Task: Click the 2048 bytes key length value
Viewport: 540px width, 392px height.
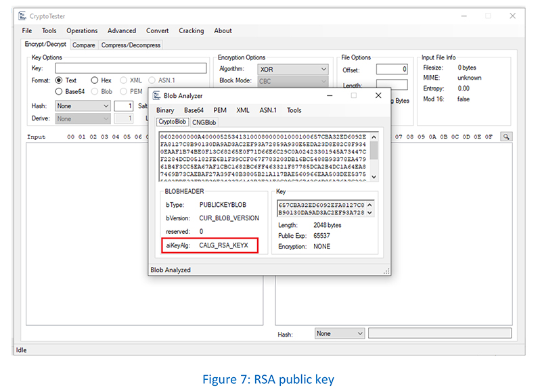Action: [x=327, y=225]
